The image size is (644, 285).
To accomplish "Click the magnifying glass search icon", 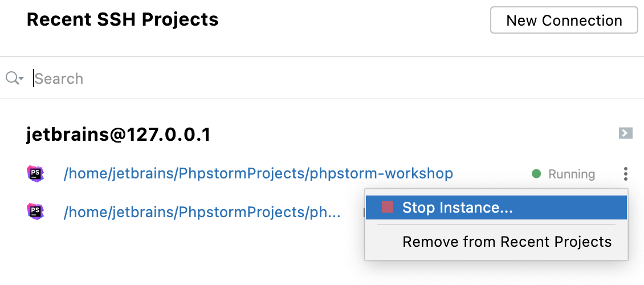I will (x=11, y=78).
